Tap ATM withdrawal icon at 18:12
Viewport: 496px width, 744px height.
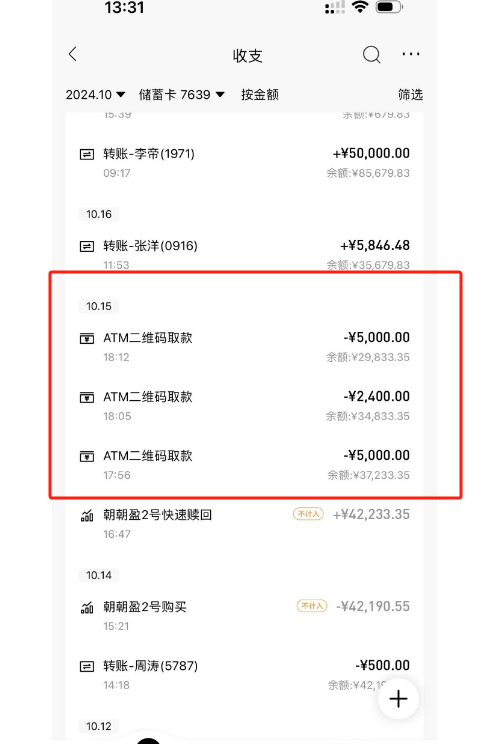[x=86, y=338]
